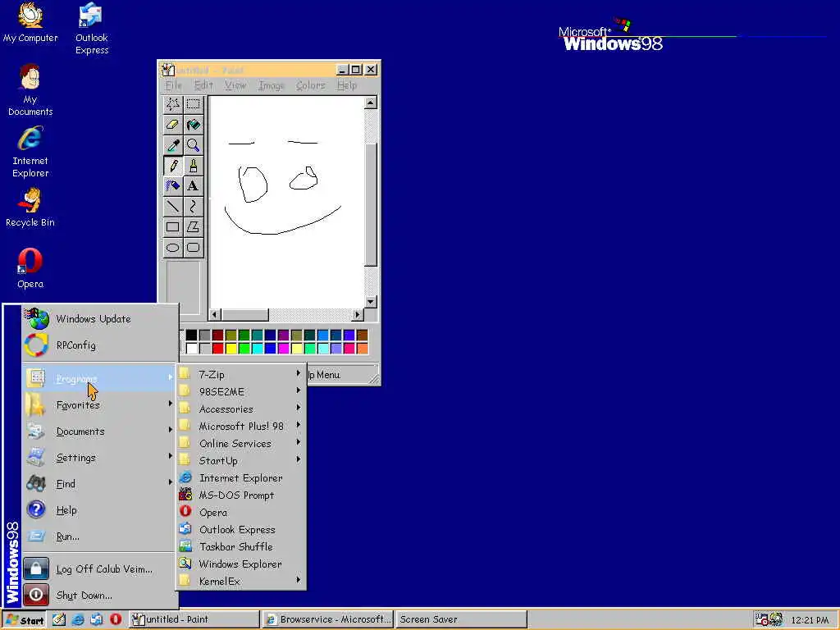
Task: Click Paint's vertical scrollbar down arrow
Action: coord(370,302)
